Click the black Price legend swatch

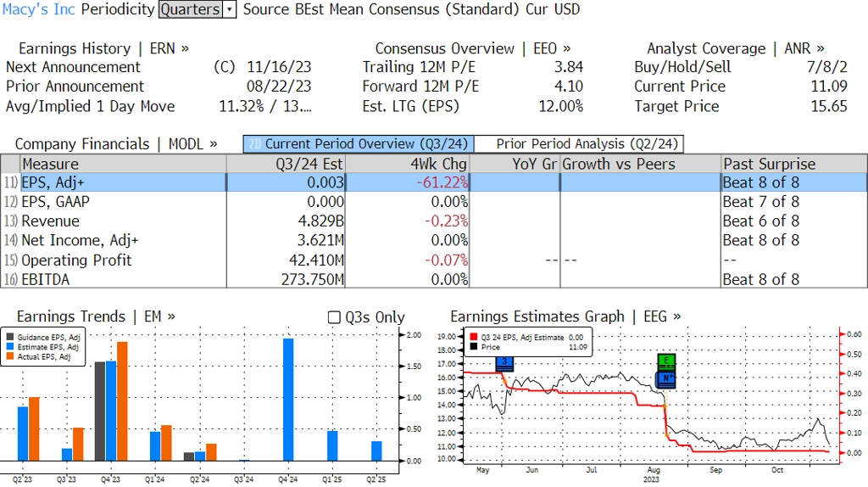(x=473, y=347)
